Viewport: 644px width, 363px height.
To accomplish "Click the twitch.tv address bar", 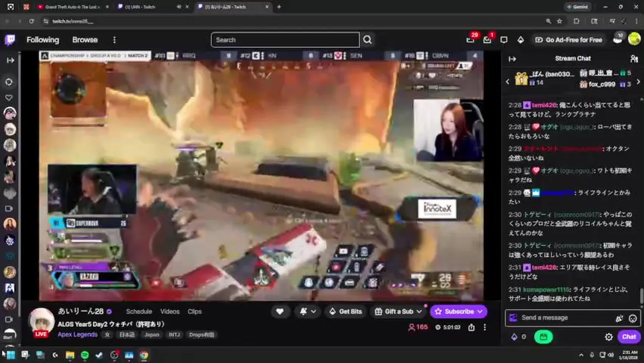I will pyautogui.click(x=292, y=21).
